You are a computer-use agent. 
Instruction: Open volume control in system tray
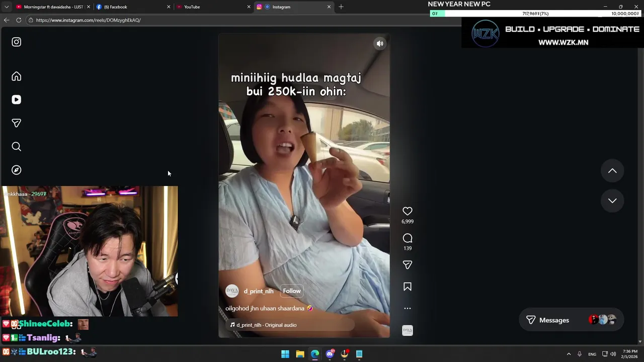613,354
